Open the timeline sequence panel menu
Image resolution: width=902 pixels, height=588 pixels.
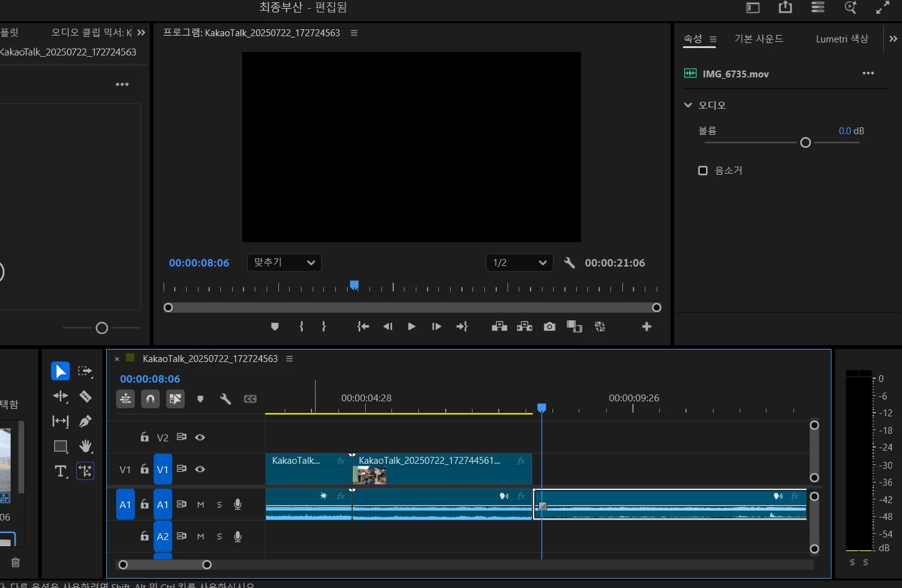[290, 359]
